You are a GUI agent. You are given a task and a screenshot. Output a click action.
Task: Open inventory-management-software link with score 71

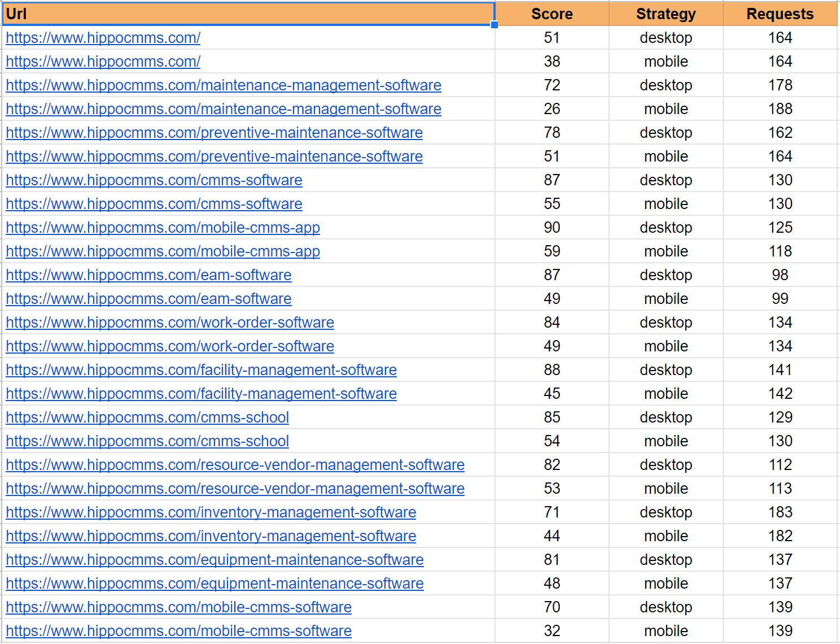(211, 512)
